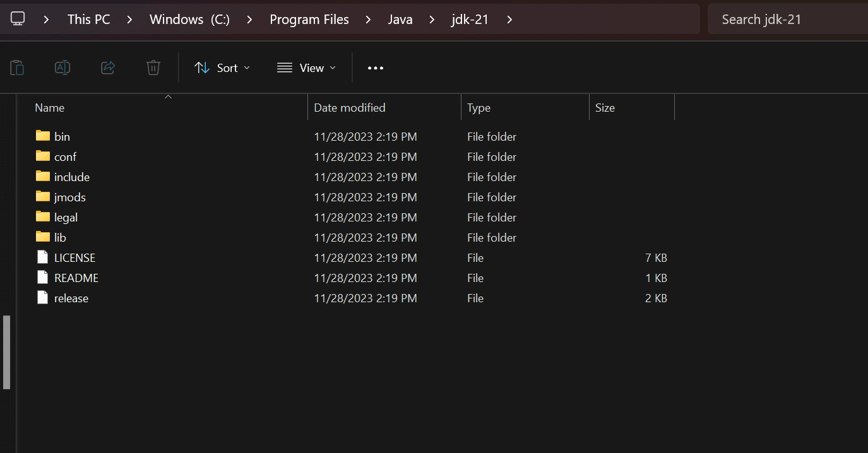868x453 pixels.
Task: Open the View layout dropdown
Action: pyautogui.click(x=306, y=68)
